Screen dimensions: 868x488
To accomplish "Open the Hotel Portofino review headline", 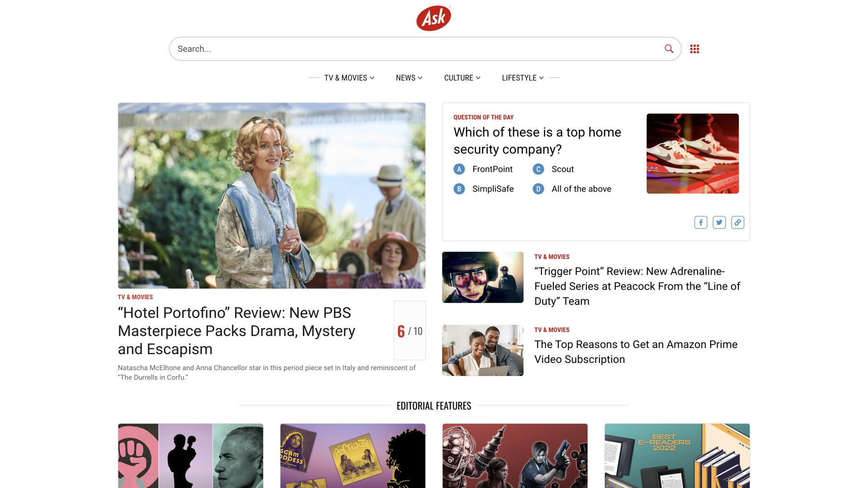I will (x=236, y=331).
